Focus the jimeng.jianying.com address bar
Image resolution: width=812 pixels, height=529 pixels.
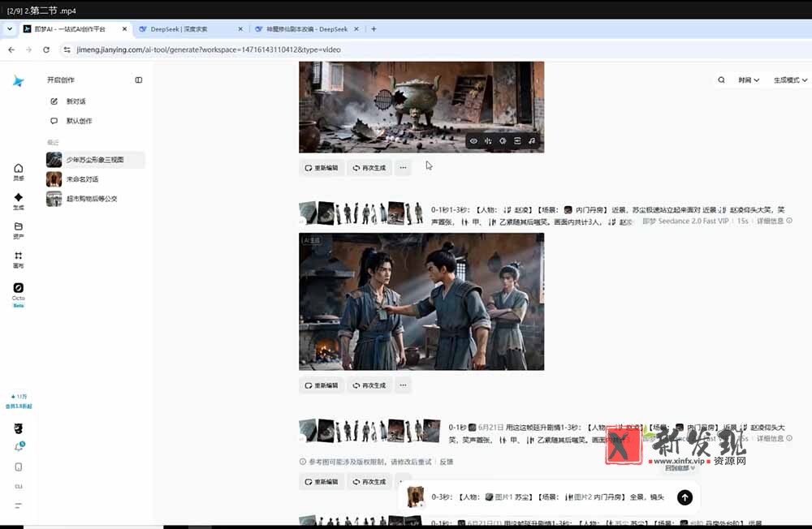point(208,49)
